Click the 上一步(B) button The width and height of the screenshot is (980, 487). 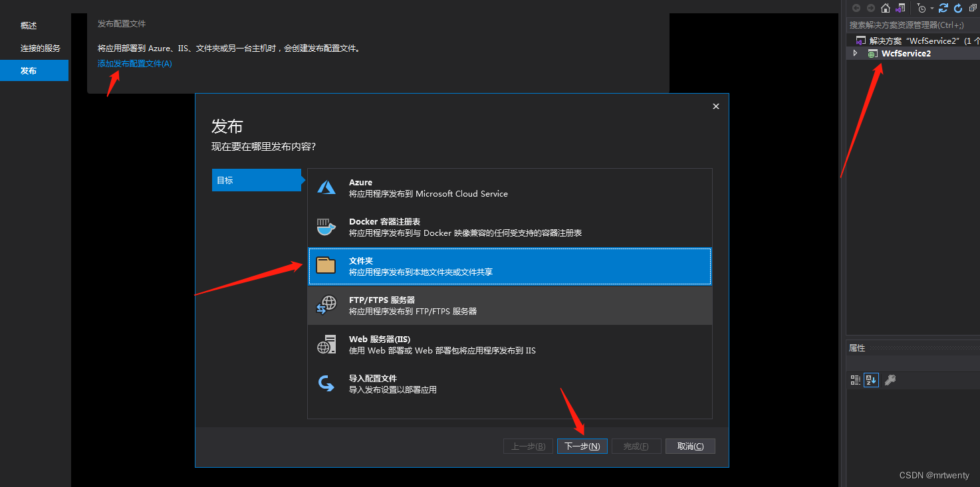click(529, 446)
